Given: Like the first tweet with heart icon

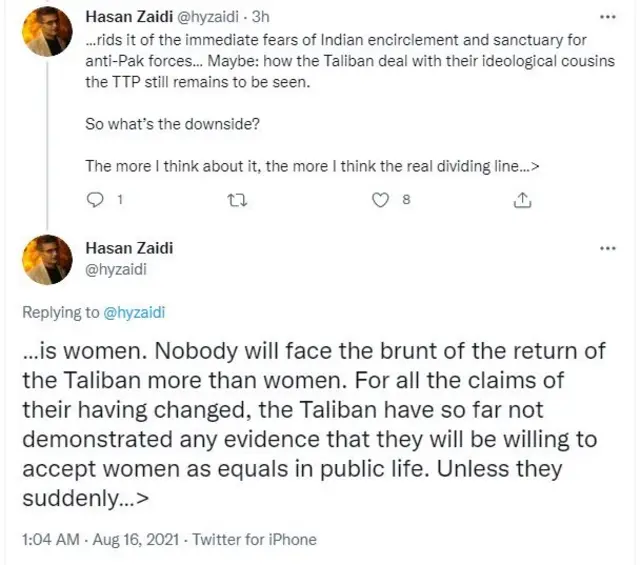Looking at the screenshot, I should click(379, 200).
